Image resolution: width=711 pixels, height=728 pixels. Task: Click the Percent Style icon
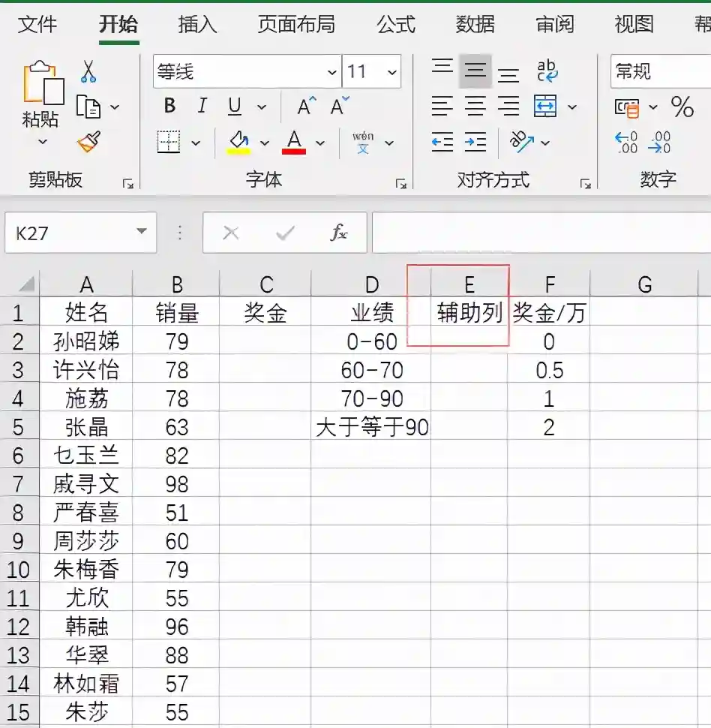682,107
